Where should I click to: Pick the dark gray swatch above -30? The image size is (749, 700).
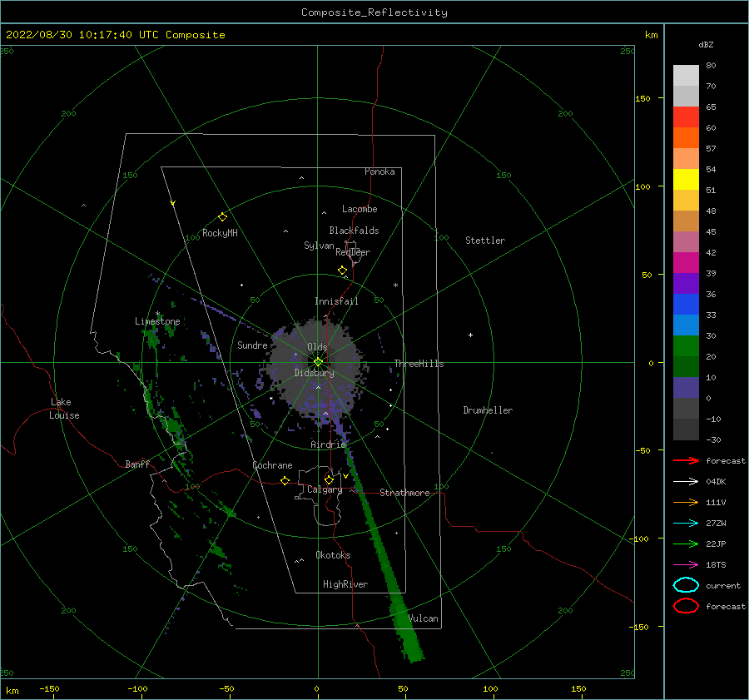point(686,429)
